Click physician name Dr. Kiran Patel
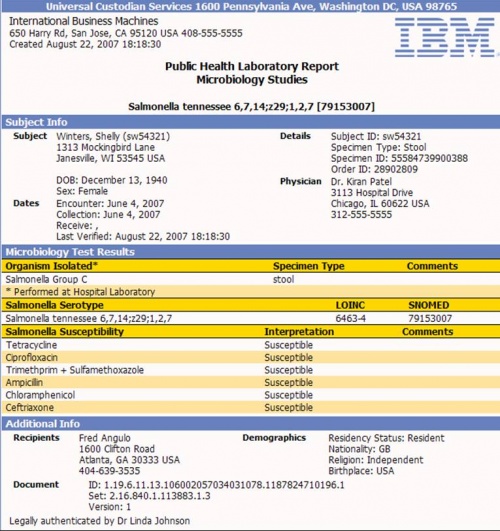The height and width of the screenshot is (531, 500). point(361,182)
